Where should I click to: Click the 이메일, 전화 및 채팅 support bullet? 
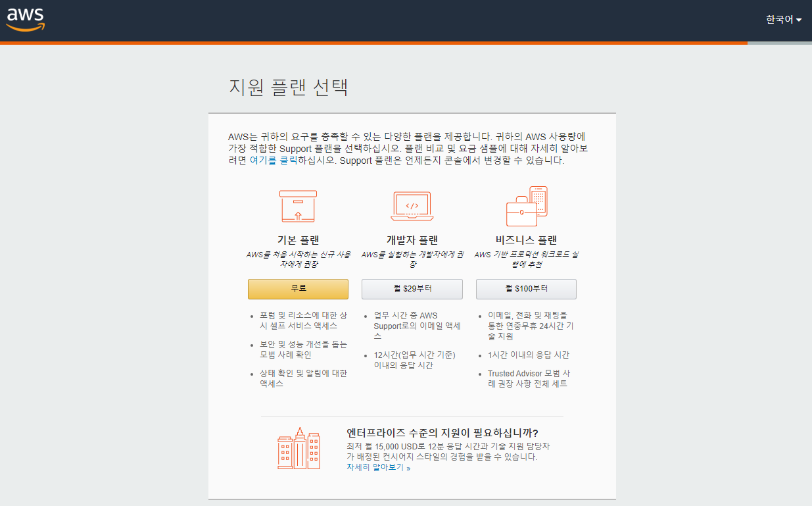(x=531, y=326)
